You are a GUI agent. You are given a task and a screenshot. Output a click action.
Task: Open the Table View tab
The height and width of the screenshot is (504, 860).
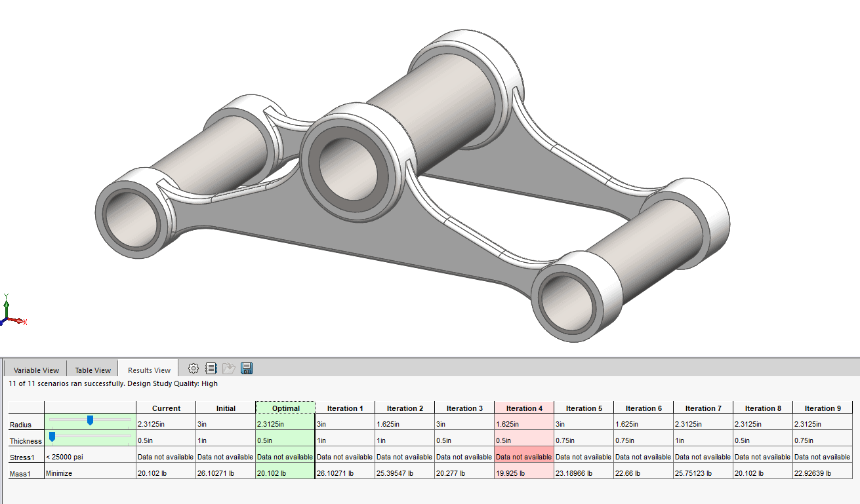92,370
